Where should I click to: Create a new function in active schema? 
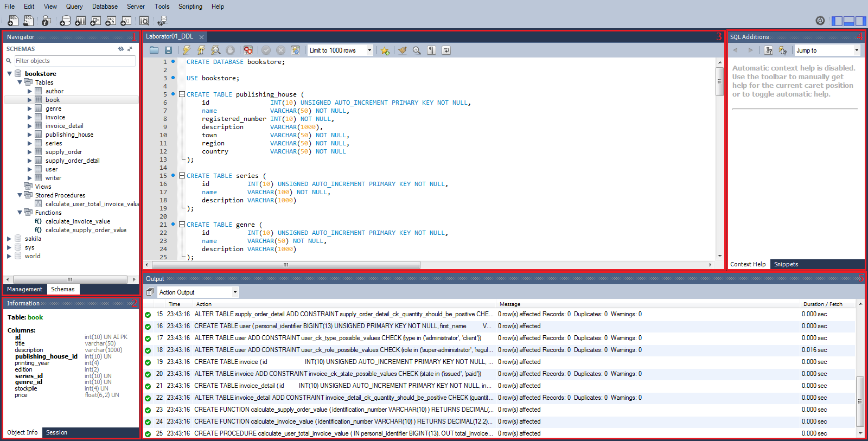[x=126, y=21]
